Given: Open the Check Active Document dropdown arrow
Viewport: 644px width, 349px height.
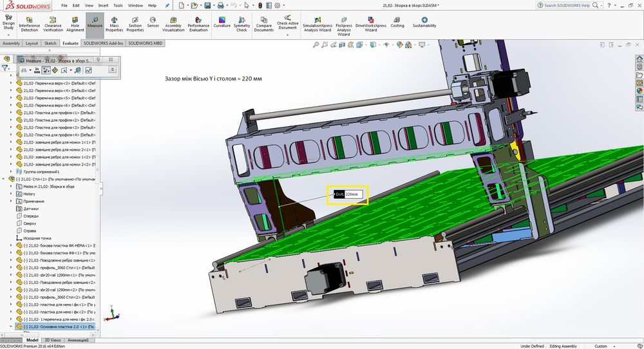Looking at the screenshot, I should [287, 35].
